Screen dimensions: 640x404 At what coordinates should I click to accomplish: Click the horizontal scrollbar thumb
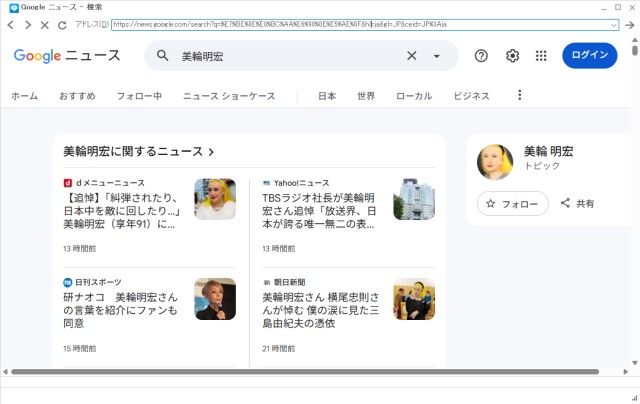[x=305, y=372]
